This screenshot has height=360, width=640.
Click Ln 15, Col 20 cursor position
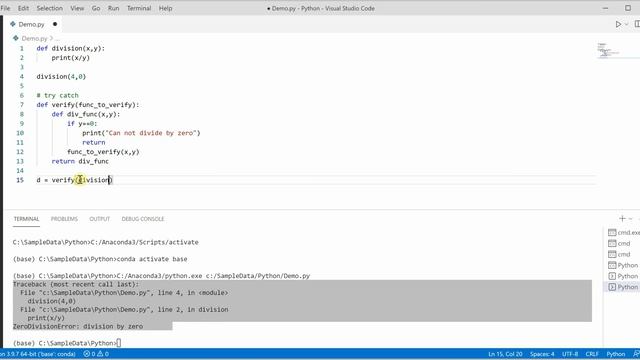(x=505, y=354)
